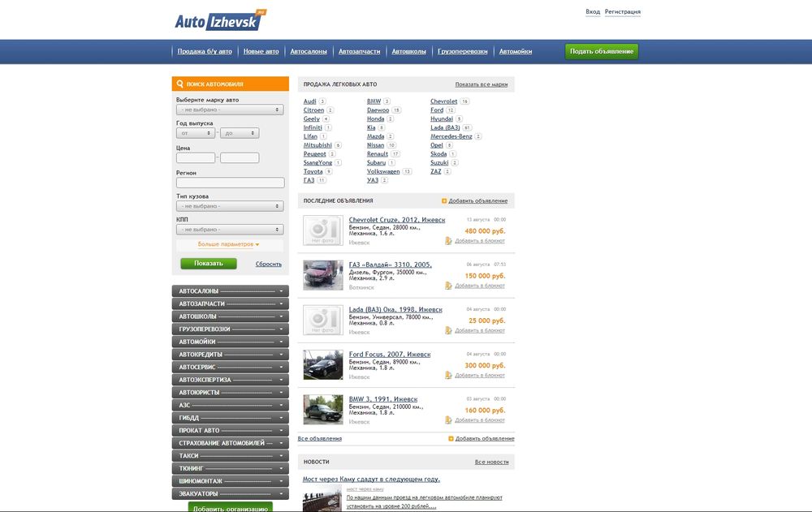Click the Все новости link
The image size is (812, 512).
tap(491, 462)
